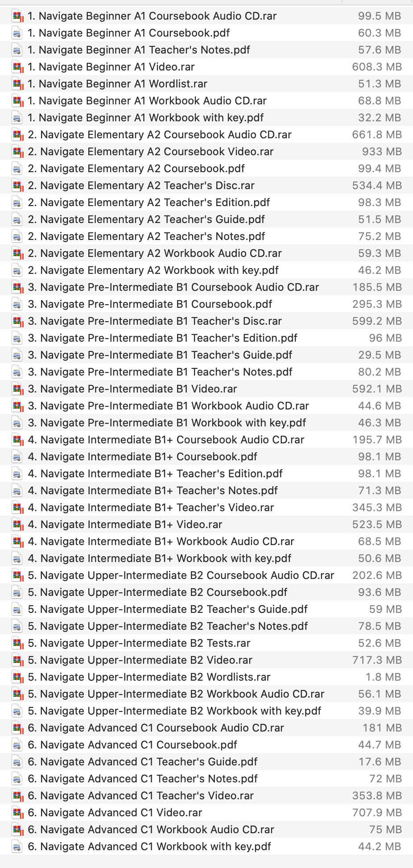Image resolution: width=413 pixels, height=868 pixels.
Task: Select '3. Navigate Pre-Intermediate B1 Workbook Audio CD.rar'
Action: click(169, 406)
